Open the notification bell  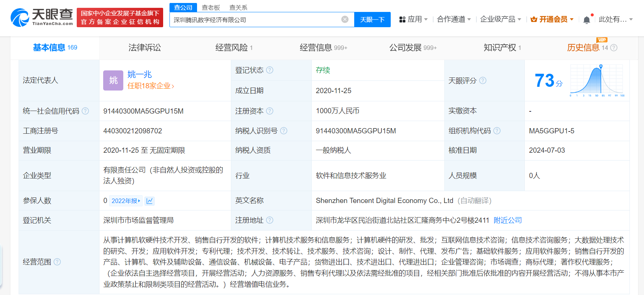pyautogui.click(x=587, y=19)
